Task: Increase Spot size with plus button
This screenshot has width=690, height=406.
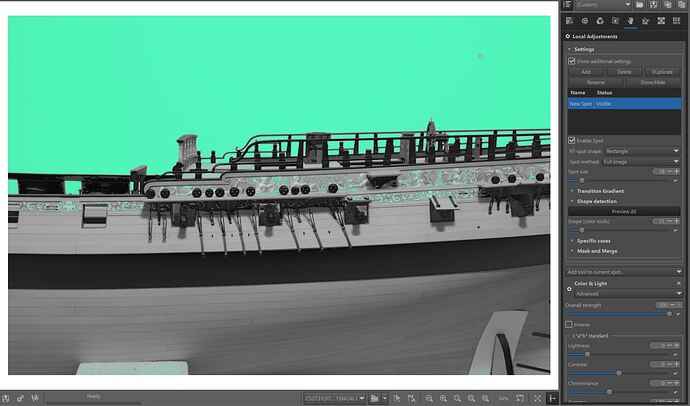Action: [x=677, y=172]
